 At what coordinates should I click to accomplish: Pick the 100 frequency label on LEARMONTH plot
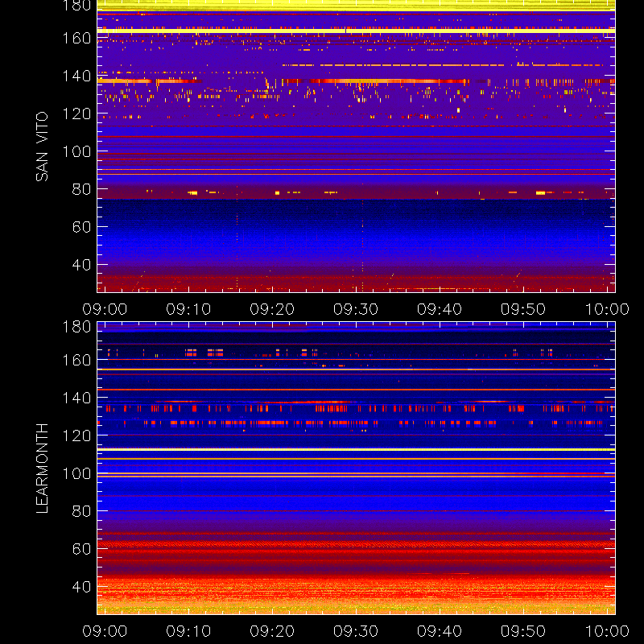(76, 473)
